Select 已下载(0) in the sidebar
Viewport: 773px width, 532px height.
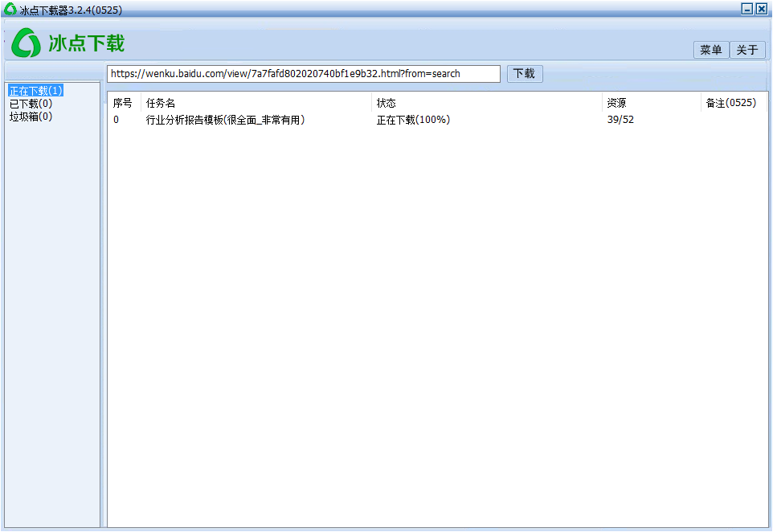coord(31,104)
